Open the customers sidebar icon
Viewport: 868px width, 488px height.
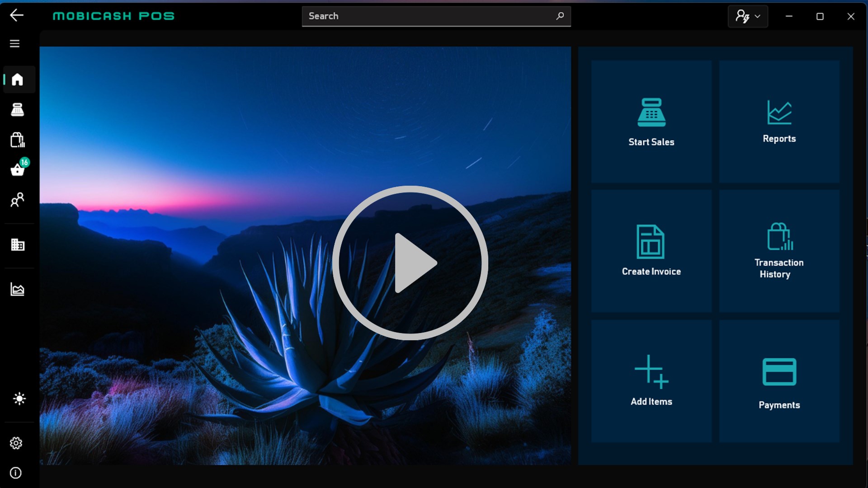click(x=17, y=200)
